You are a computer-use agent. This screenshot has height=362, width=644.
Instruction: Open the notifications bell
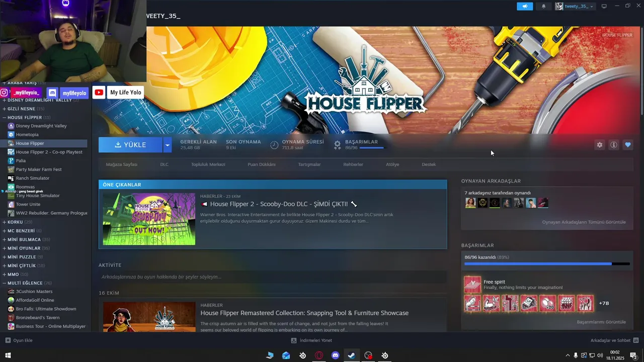click(543, 6)
